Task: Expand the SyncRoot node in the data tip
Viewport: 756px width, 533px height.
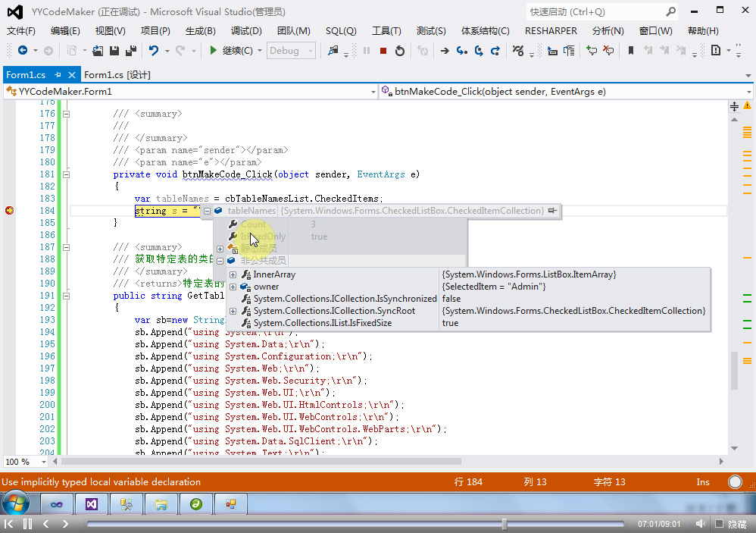Action: pos(233,311)
